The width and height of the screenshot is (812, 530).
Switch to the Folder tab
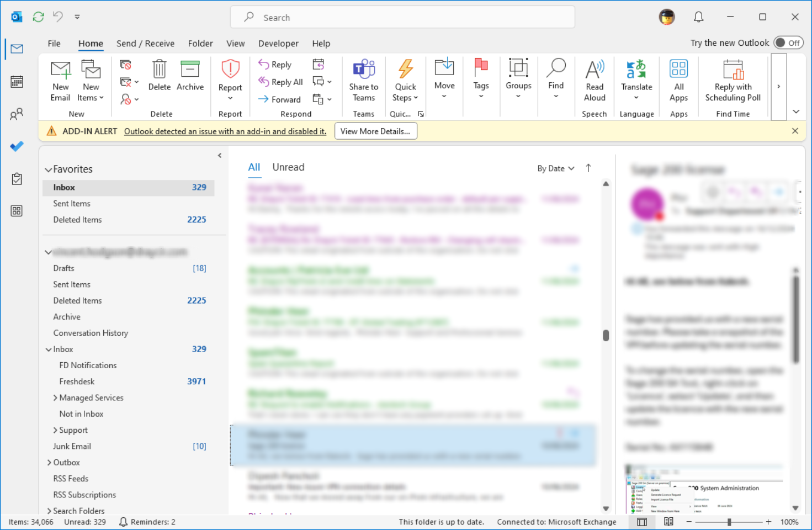tap(200, 44)
